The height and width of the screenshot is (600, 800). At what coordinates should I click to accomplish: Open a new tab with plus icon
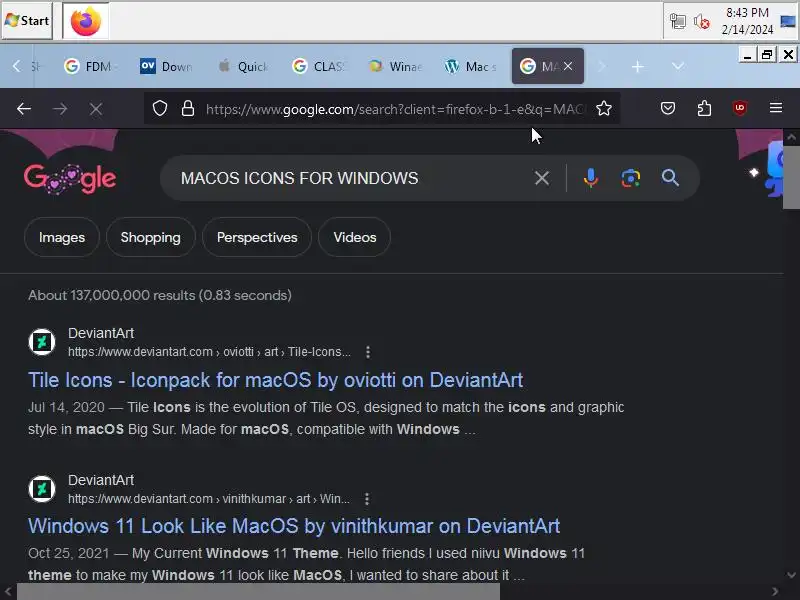coord(638,66)
